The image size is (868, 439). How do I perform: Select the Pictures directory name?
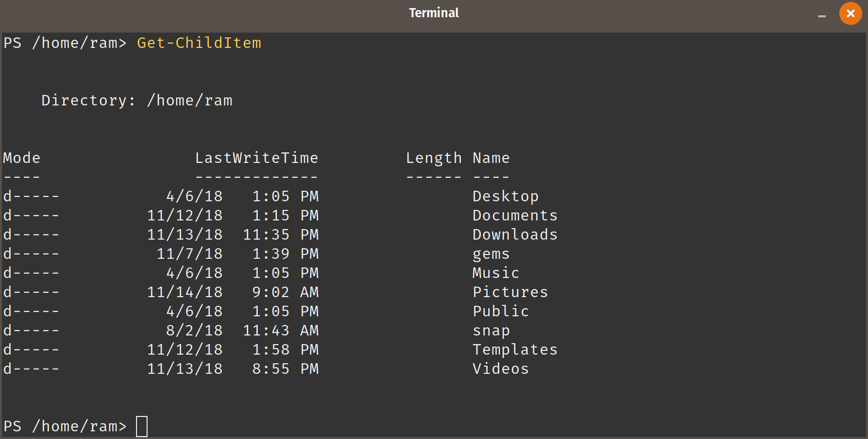pos(511,292)
